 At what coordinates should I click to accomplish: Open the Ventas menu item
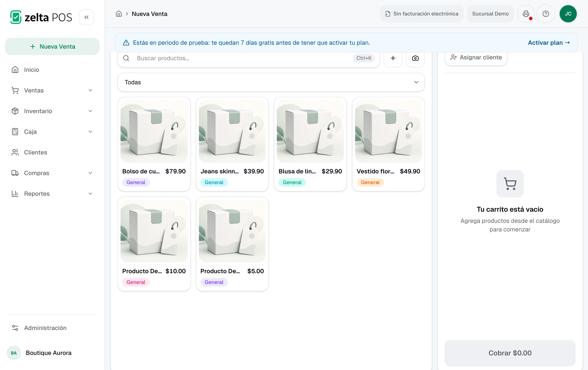(x=52, y=91)
